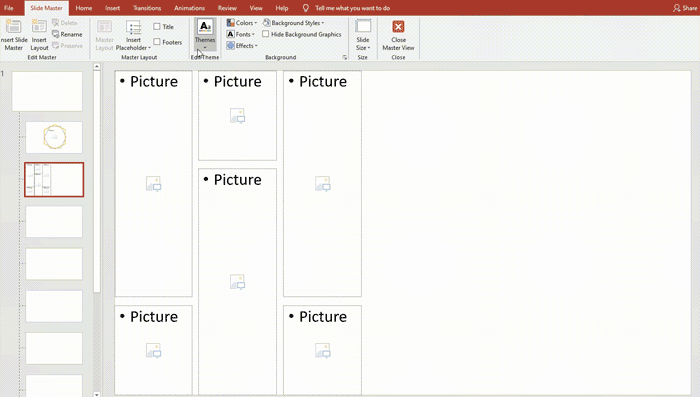Click the Preserve master button
The width and height of the screenshot is (700, 397).
coord(67,46)
